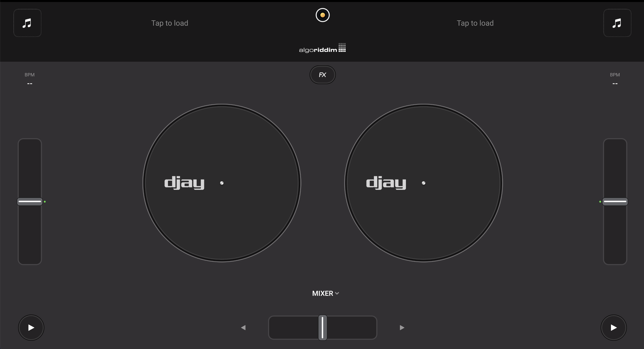This screenshot has height=349, width=644.
Task: Tap to load a track on left deck
Action: (x=170, y=23)
